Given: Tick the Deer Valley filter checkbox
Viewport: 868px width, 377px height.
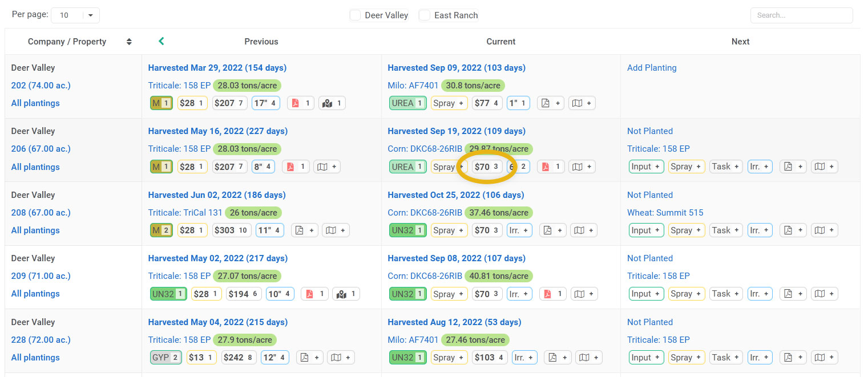Looking at the screenshot, I should pos(355,15).
